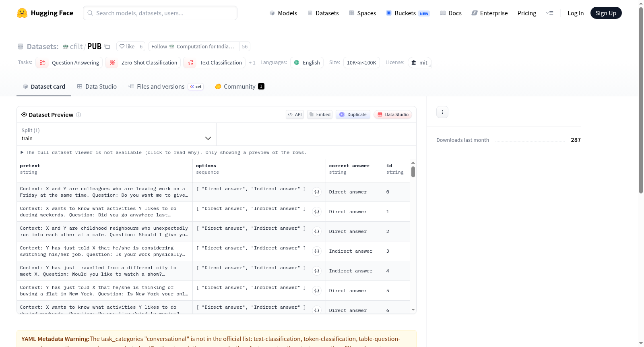Select the English language globe tag

tap(307, 62)
